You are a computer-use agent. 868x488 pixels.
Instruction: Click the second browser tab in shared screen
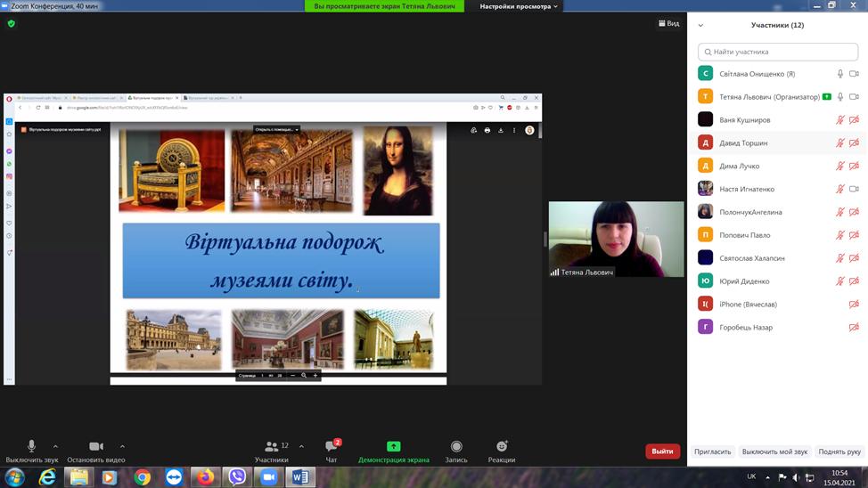pyautogui.click(x=97, y=98)
